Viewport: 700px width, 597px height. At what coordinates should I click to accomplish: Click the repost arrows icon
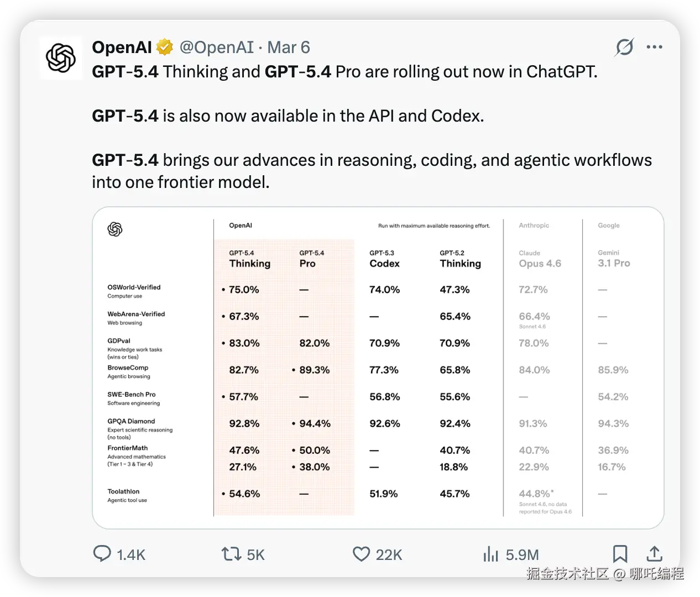tap(231, 553)
